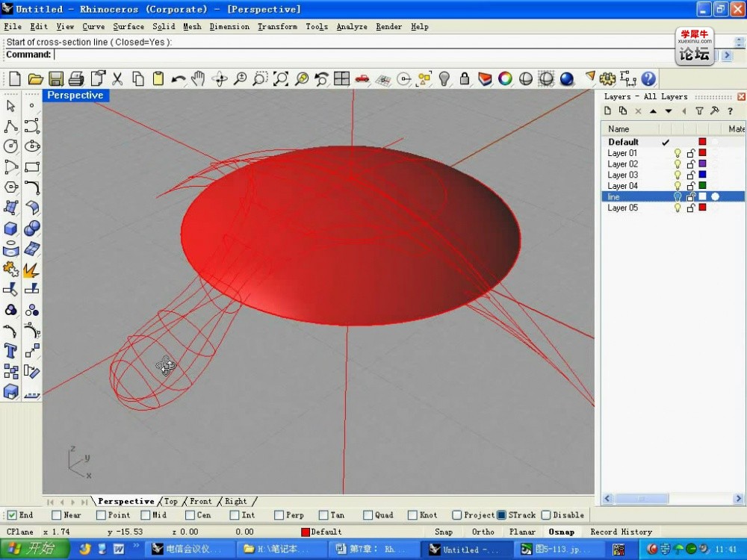Screen dimensions: 747x560
Task: Select the Box solid tool
Action: tap(11, 228)
